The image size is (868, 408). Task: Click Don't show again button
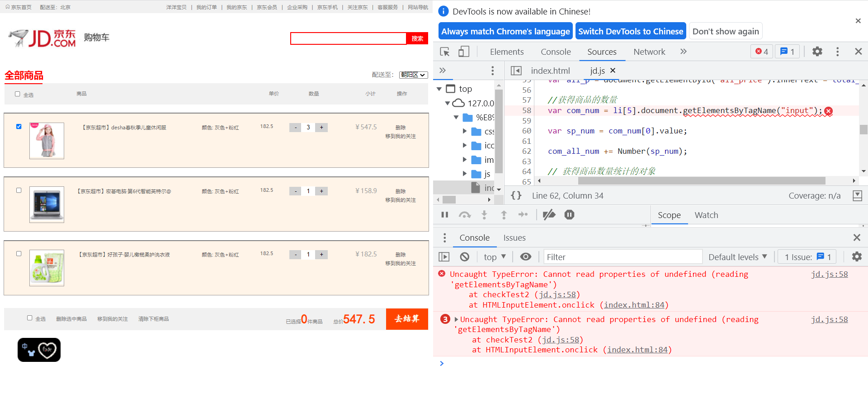coord(726,31)
